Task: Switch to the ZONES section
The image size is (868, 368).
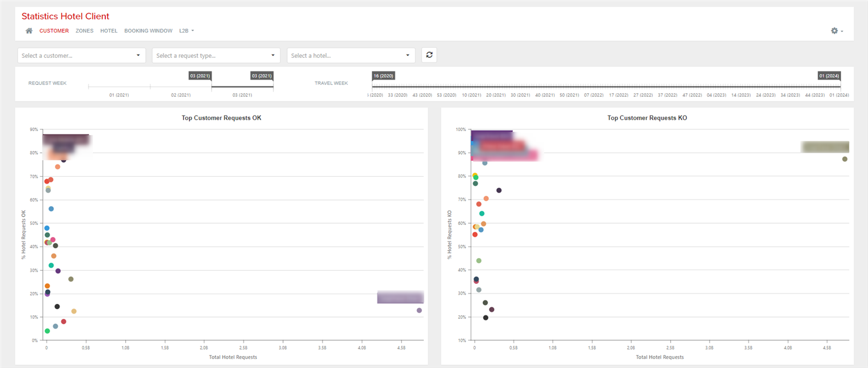Action: (x=84, y=31)
